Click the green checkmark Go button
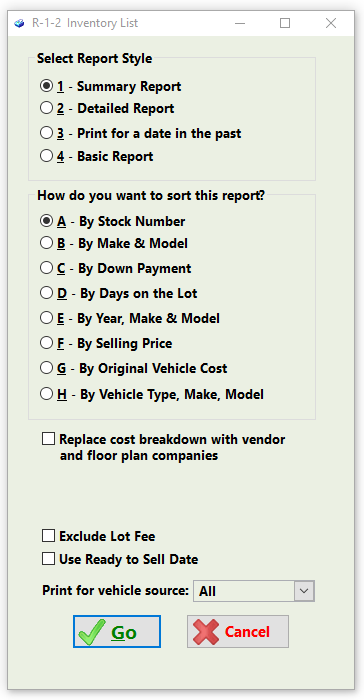This screenshot has height=700, width=364. click(117, 631)
